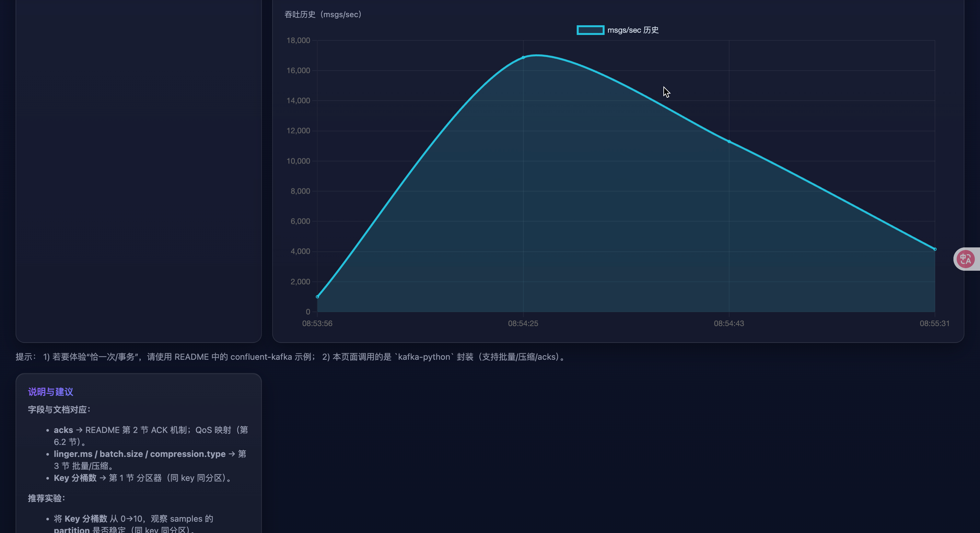
Task: Click the data point at 08:54:43
Action: coord(729,142)
